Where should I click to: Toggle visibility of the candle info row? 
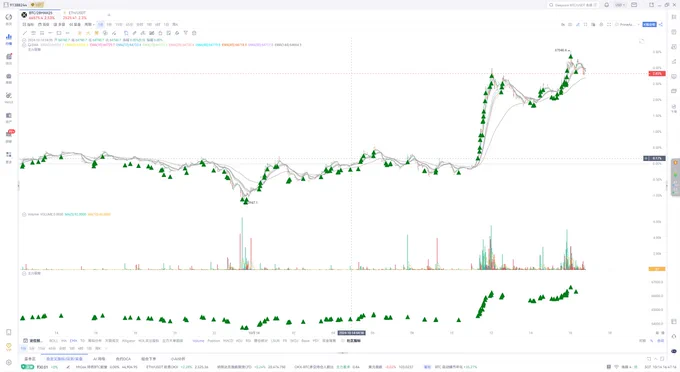pos(24,40)
